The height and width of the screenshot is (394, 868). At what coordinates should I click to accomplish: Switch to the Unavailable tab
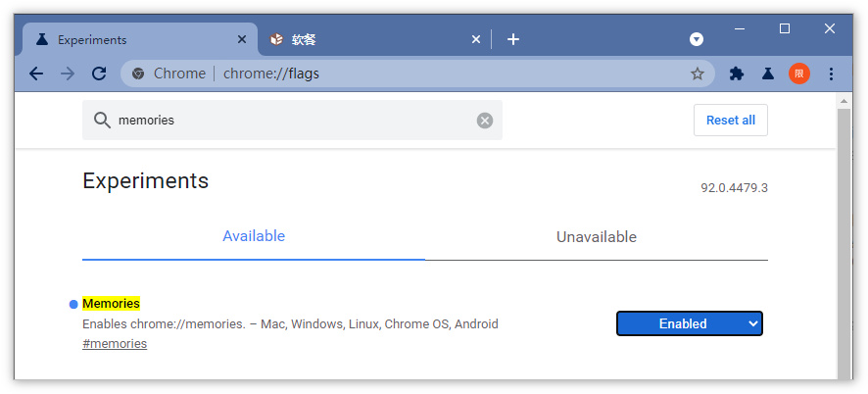coord(596,237)
